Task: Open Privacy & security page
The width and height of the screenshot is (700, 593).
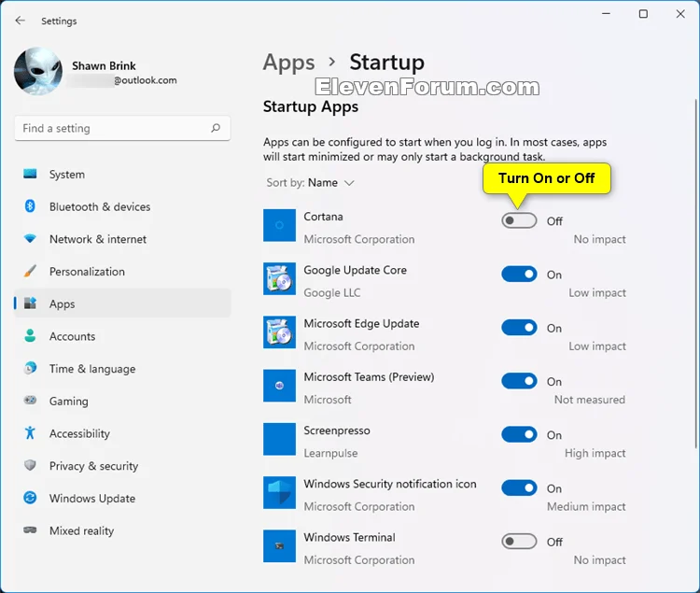Action: 123,466
